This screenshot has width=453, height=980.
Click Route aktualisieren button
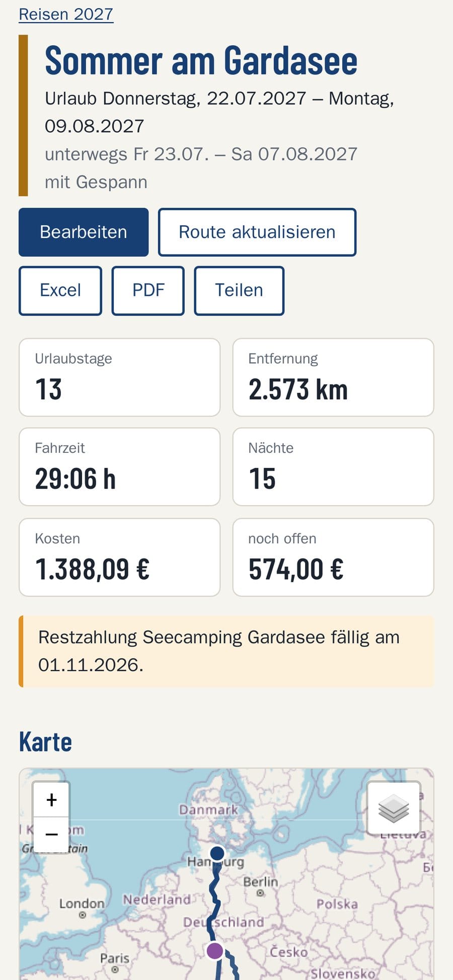257,232
